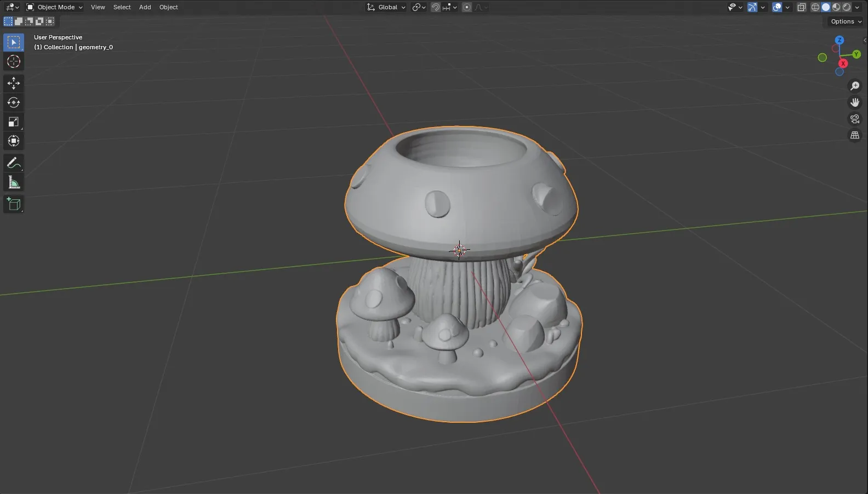Set selection mode to Subtract
Viewport: 868px width, 494px height.
click(29, 21)
